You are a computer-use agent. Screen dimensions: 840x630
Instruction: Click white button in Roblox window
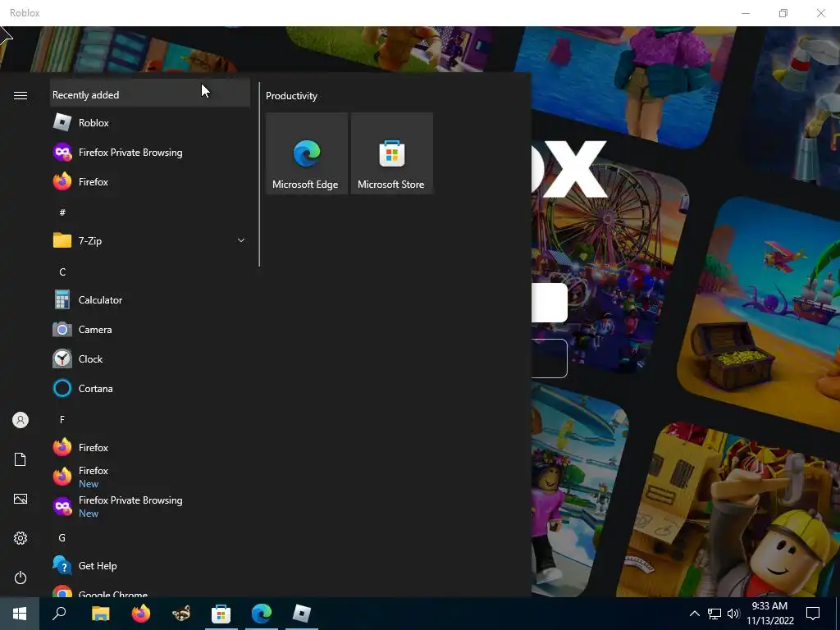point(549,303)
